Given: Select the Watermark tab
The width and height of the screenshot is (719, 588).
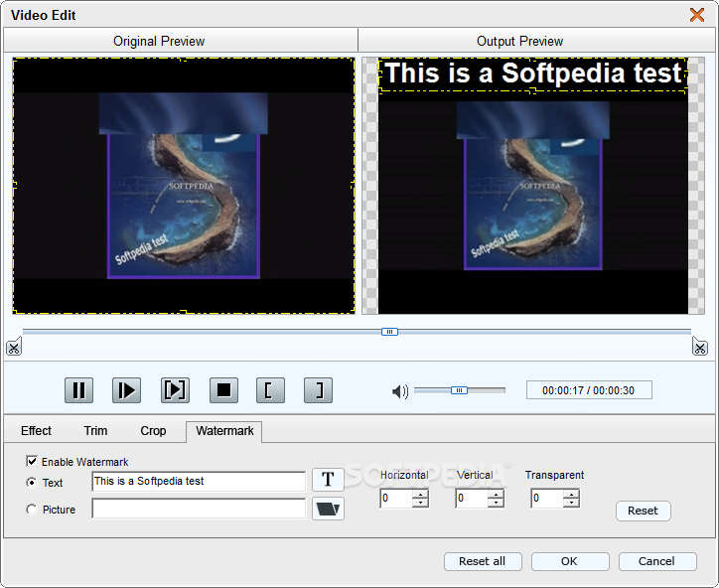Looking at the screenshot, I should tap(224, 431).
